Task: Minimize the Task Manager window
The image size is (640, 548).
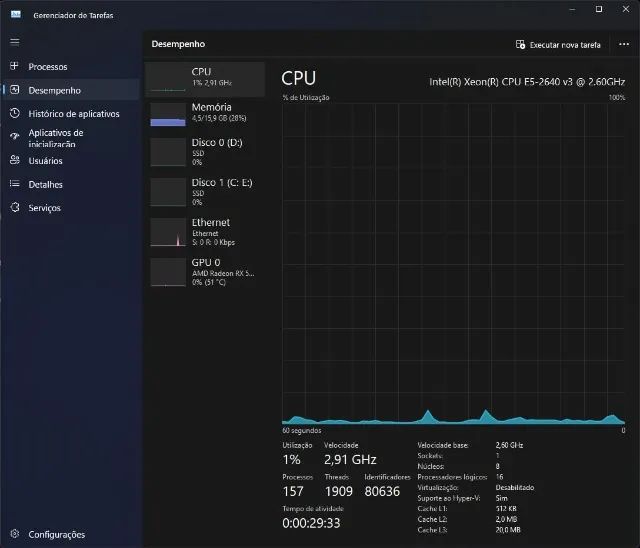Action: (572, 9)
